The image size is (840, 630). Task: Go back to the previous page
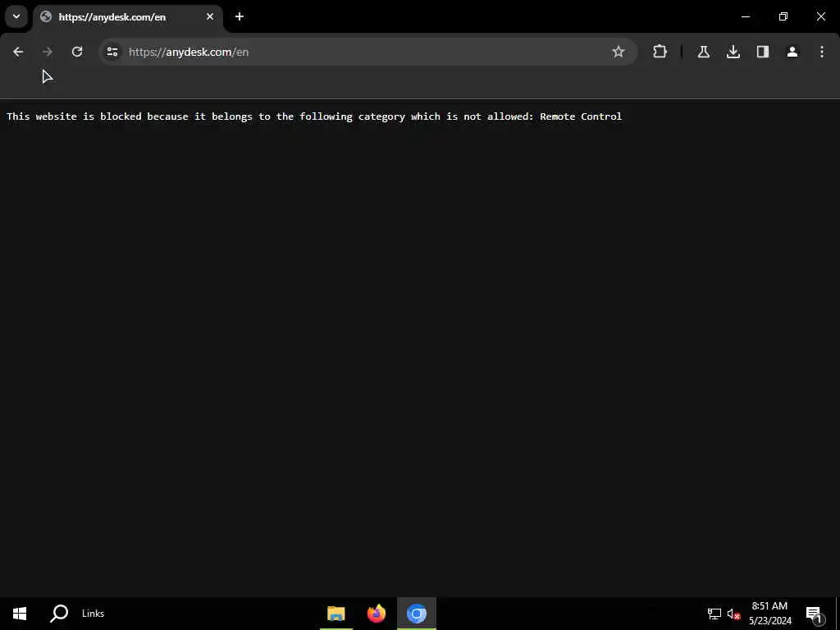[18, 52]
